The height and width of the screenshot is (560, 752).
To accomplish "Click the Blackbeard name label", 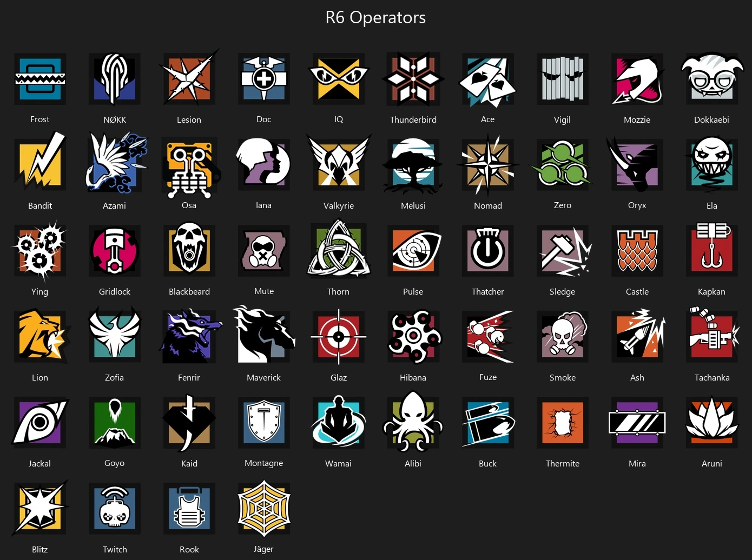I will coord(189,292).
